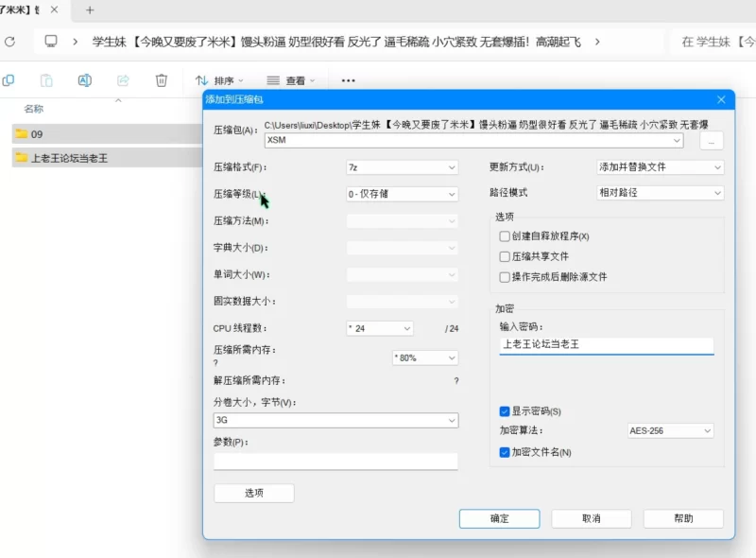The image size is (756, 558).
Task: Click the disabled 固实数据大小 dropdown
Action: pos(403,302)
